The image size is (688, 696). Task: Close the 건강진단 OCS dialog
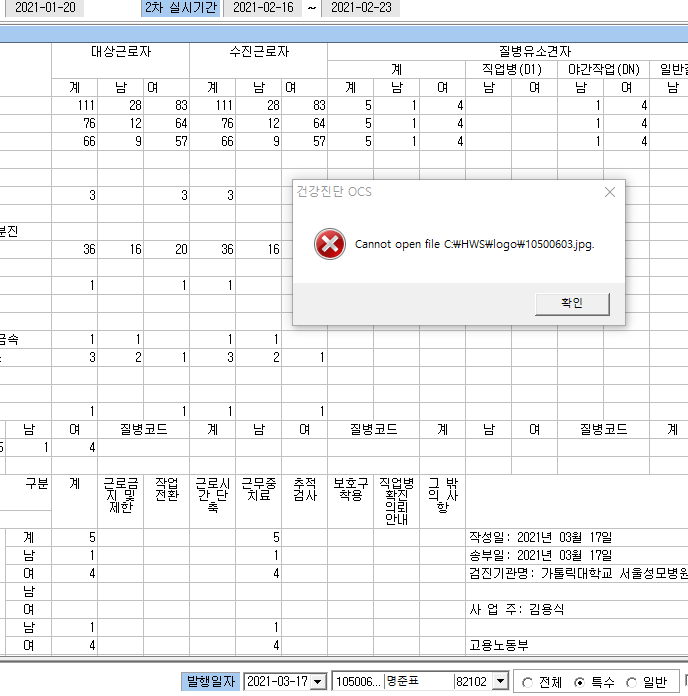coord(610,192)
